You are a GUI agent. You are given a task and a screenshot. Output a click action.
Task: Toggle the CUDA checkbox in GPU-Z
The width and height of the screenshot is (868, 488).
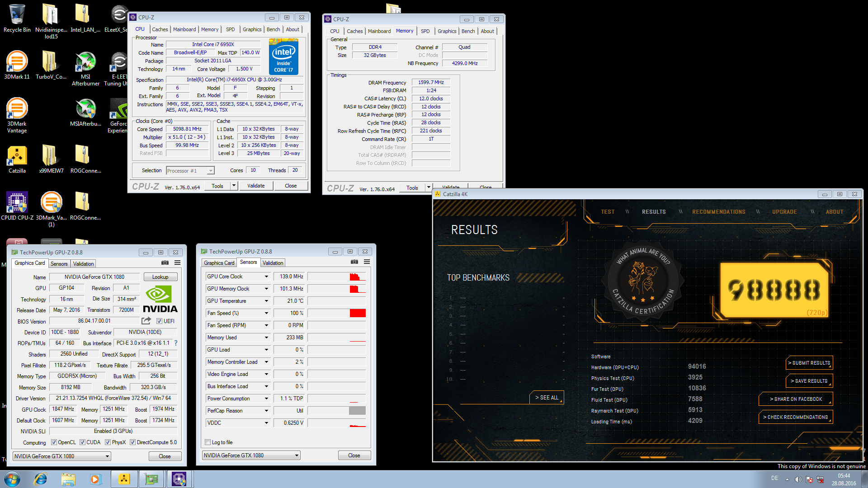pyautogui.click(x=82, y=442)
